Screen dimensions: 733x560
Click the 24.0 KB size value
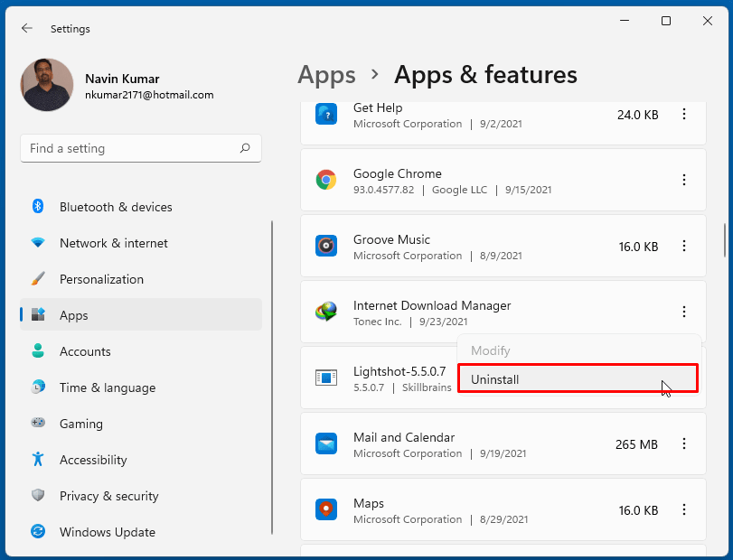[637, 115]
